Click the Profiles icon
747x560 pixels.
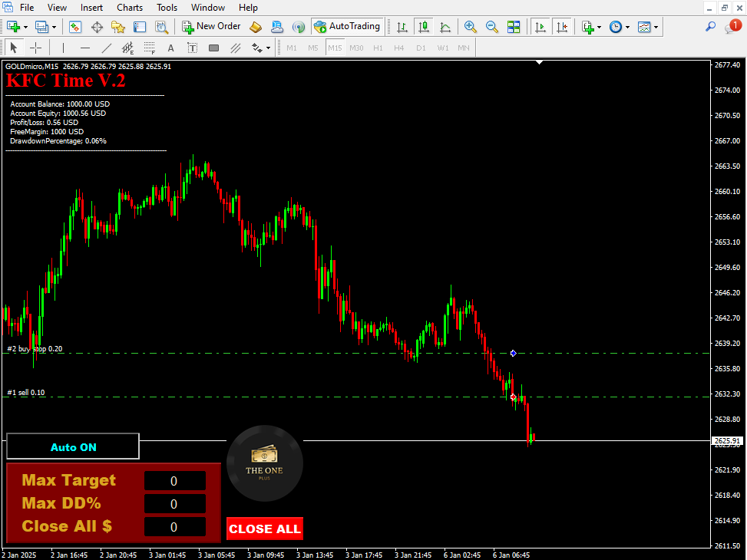tap(42, 27)
